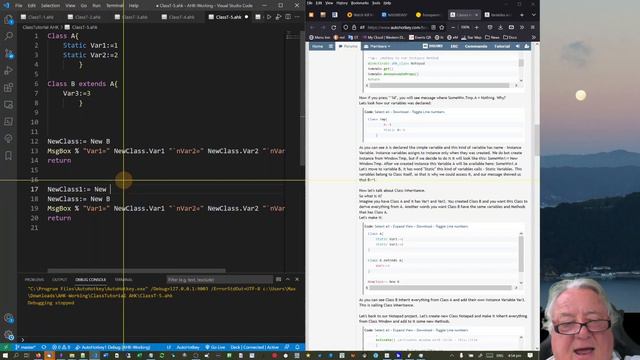
Task: Place cursor on line 17 NewClass1
Action: [64, 189]
